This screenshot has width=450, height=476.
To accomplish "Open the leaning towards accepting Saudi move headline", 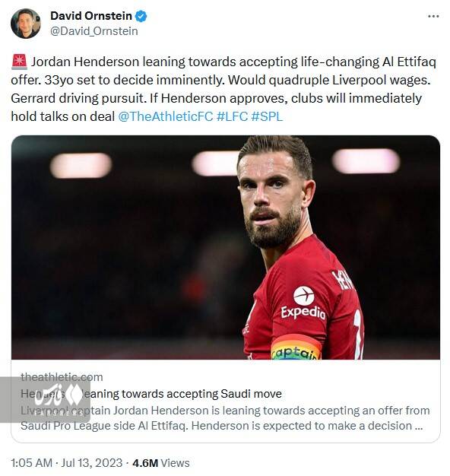I will coord(151,394).
